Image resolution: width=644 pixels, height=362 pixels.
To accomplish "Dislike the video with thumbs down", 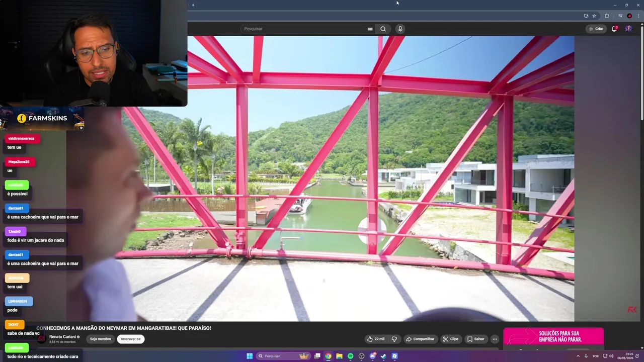I will [x=394, y=339].
